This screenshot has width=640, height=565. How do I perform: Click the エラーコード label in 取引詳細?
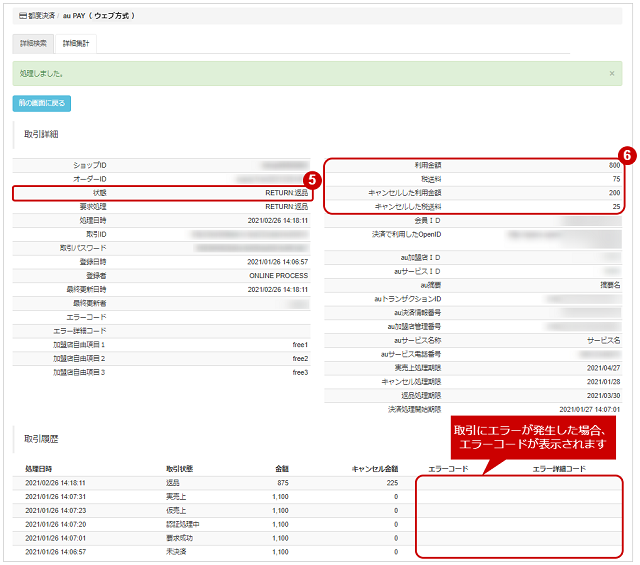(x=86, y=317)
